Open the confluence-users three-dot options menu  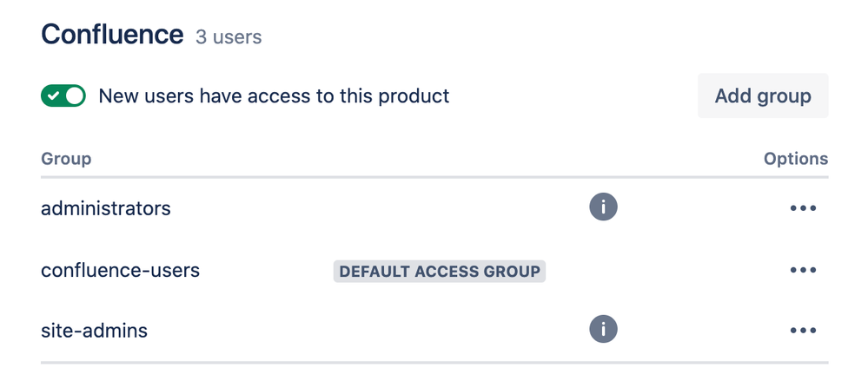[803, 270]
